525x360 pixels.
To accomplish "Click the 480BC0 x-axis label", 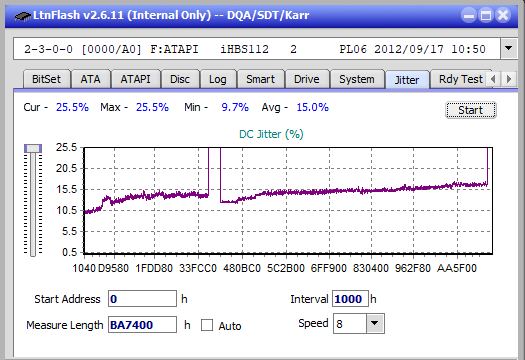I will tap(242, 268).
